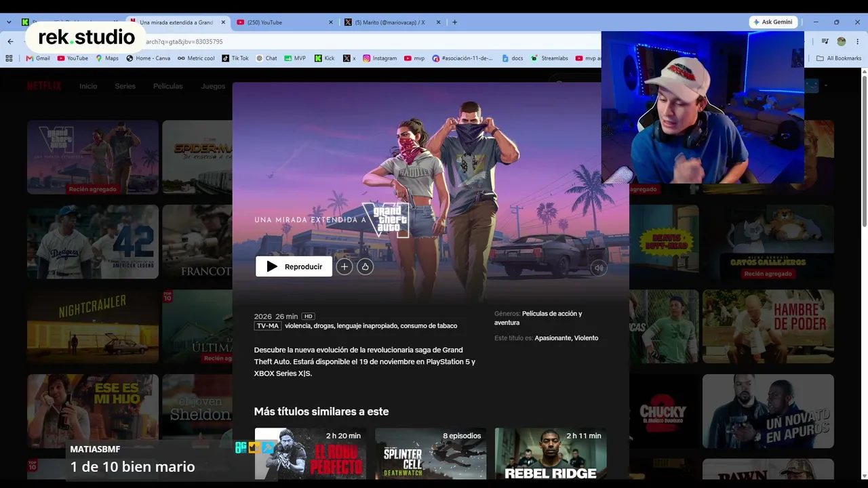This screenshot has width=868, height=488.
Task: Open Splinter Cell Deathwatch similar title
Action: [x=431, y=453]
